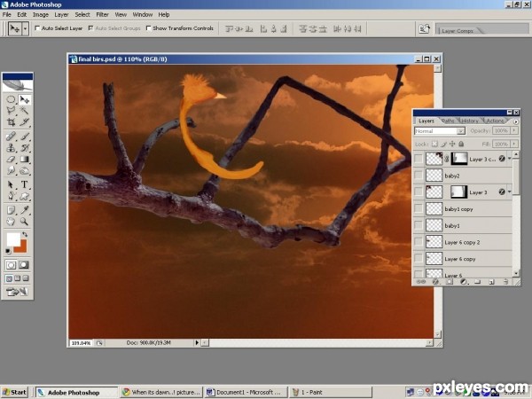The image size is (532, 399).
Task: Select the Zoom tool
Action: point(25,222)
